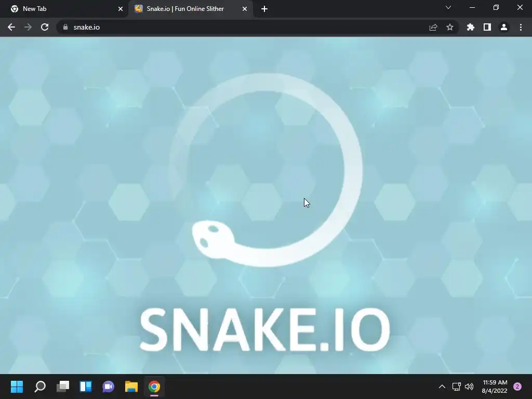Open Task View on the taskbar
532x399 pixels.
click(63, 387)
